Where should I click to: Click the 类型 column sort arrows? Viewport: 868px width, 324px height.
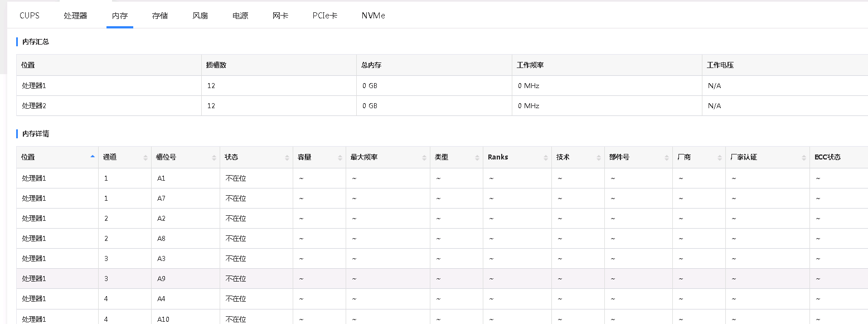(477, 158)
